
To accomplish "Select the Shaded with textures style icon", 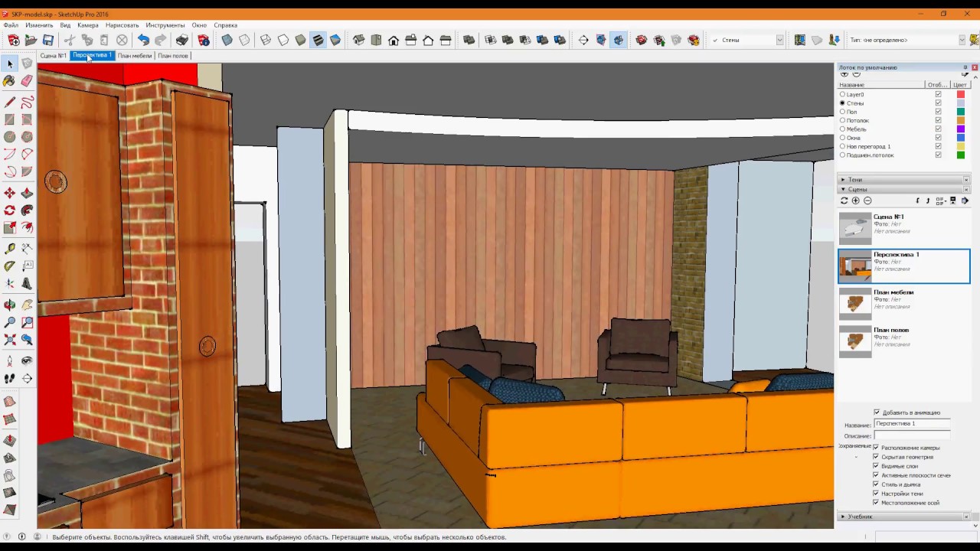I will pyautogui.click(x=318, y=41).
